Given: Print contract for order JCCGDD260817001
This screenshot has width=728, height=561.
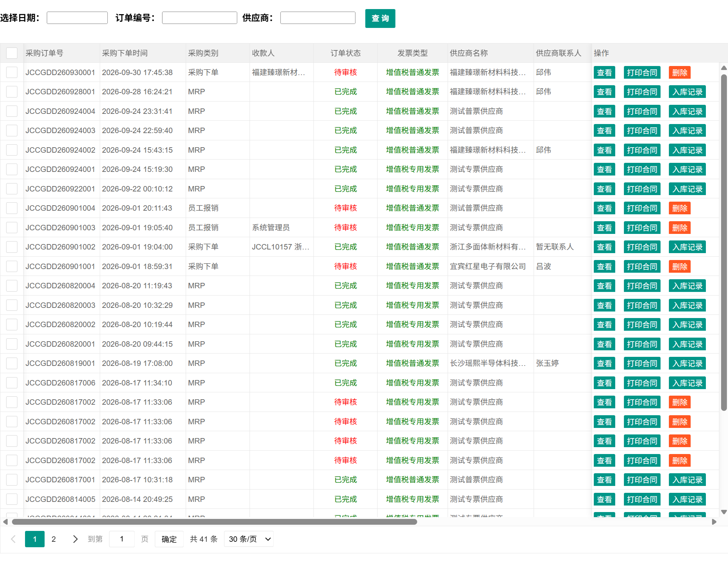Looking at the screenshot, I should pos(642,480).
